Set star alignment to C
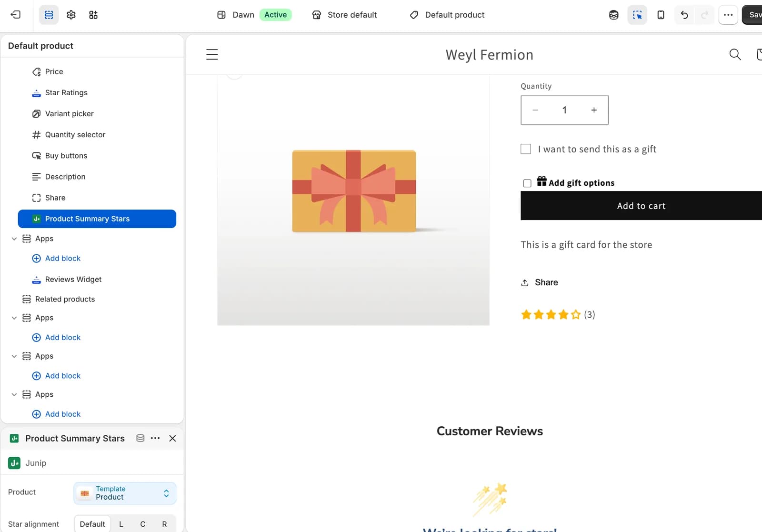Screen dimensions: 762x532 [x=143, y=524]
